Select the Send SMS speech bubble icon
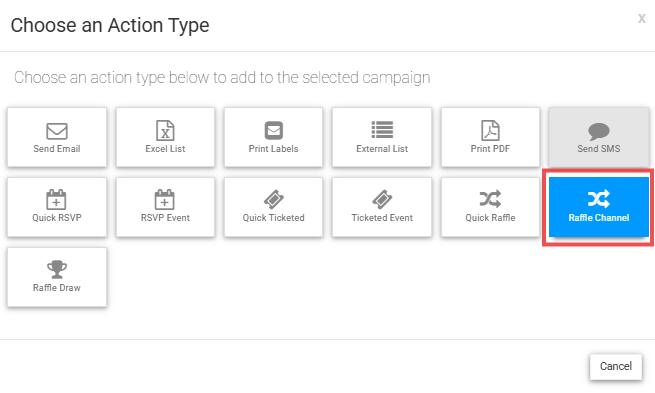Image resolution: width=655 pixels, height=393 pixels. [x=599, y=131]
